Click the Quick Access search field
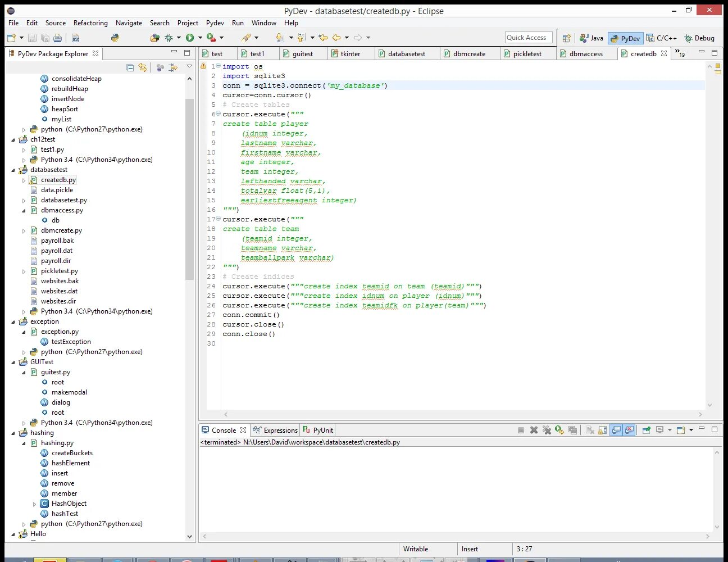 coord(529,38)
